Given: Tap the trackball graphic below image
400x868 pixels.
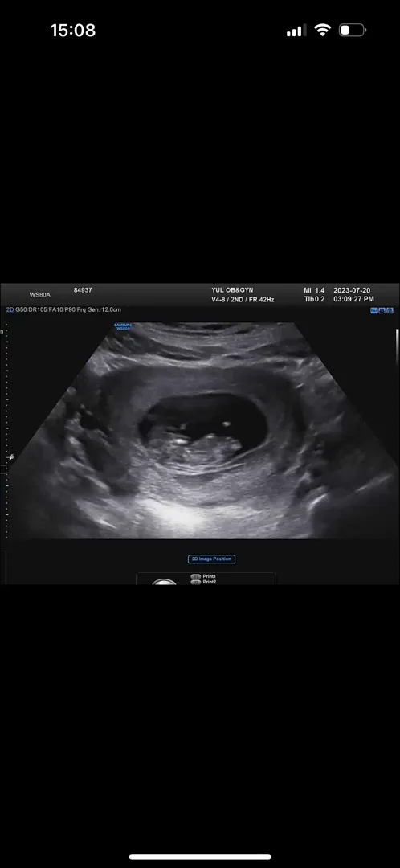Looking at the screenshot, I should [x=165, y=582].
